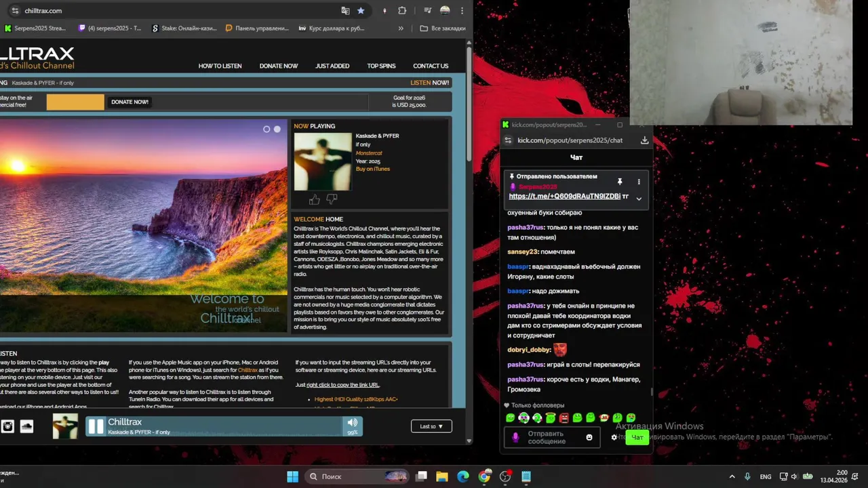Expand hidden bookmarks double chevron

[401, 28]
